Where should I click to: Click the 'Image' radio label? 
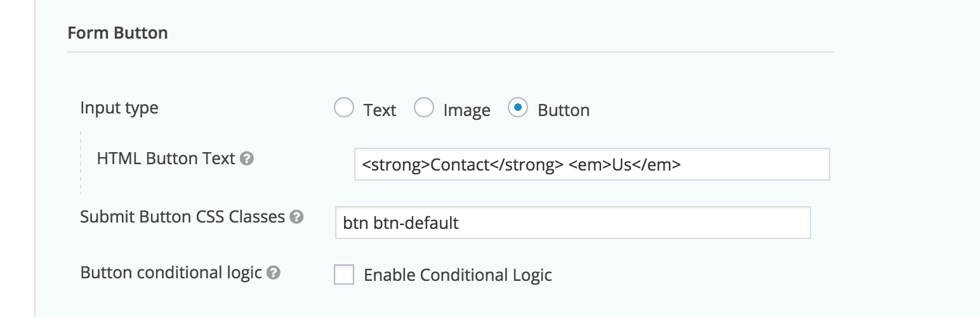tap(467, 111)
